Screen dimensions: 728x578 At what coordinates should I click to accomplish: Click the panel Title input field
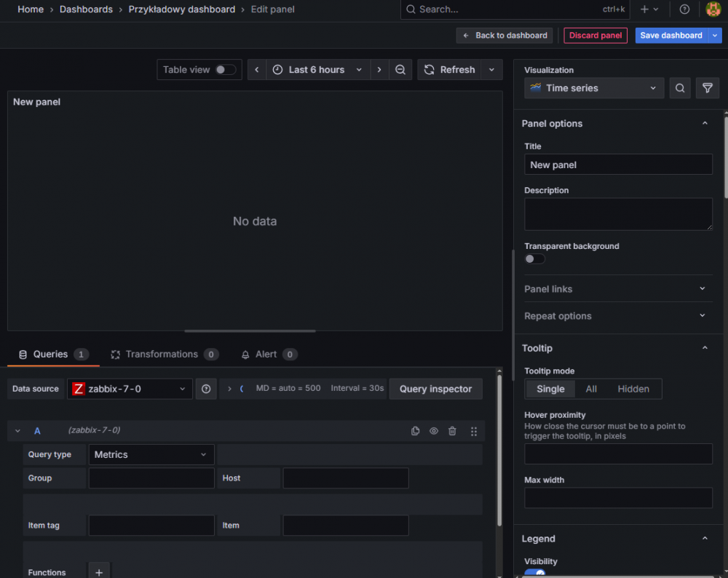coord(618,165)
